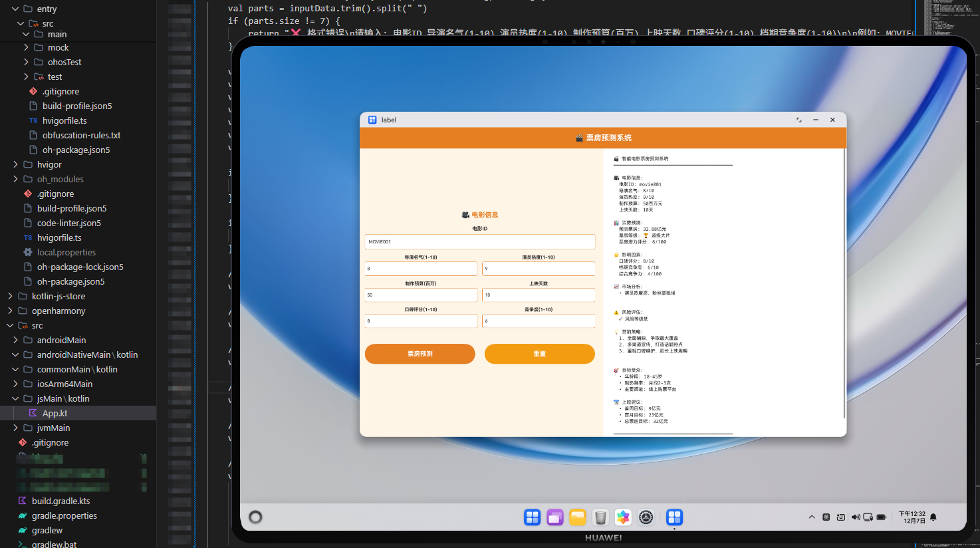The image size is (980, 548).
Task: Expand the iosArm64Main folder chevron
Action: (15, 384)
